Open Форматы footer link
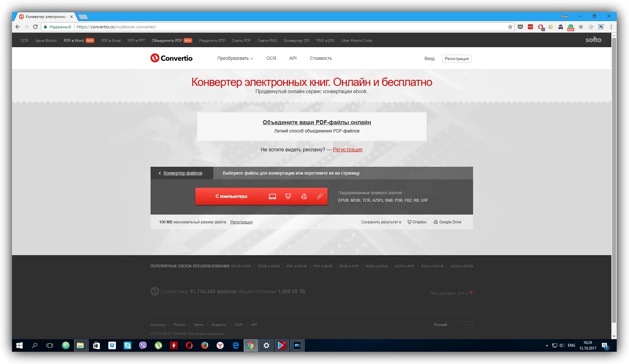Image resolution: width=629 pixels, height=364 pixels. 219,325
